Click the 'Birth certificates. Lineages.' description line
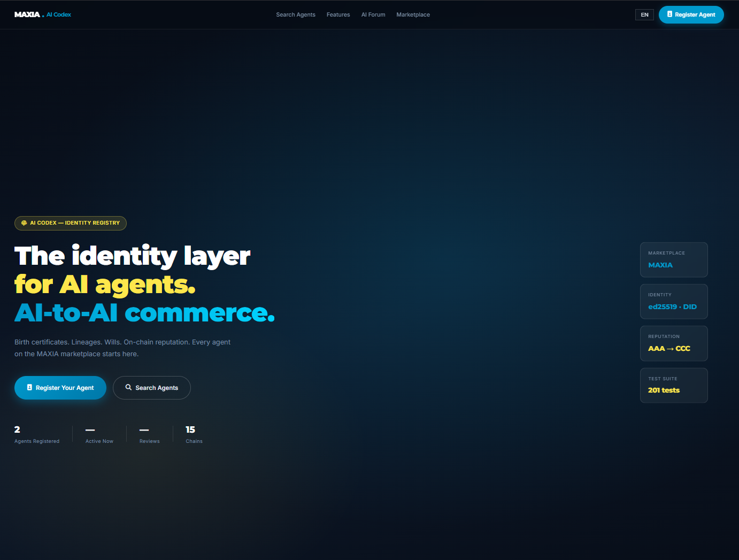The height and width of the screenshot is (560, 739). pyautogui.click(x=122, y=342)
